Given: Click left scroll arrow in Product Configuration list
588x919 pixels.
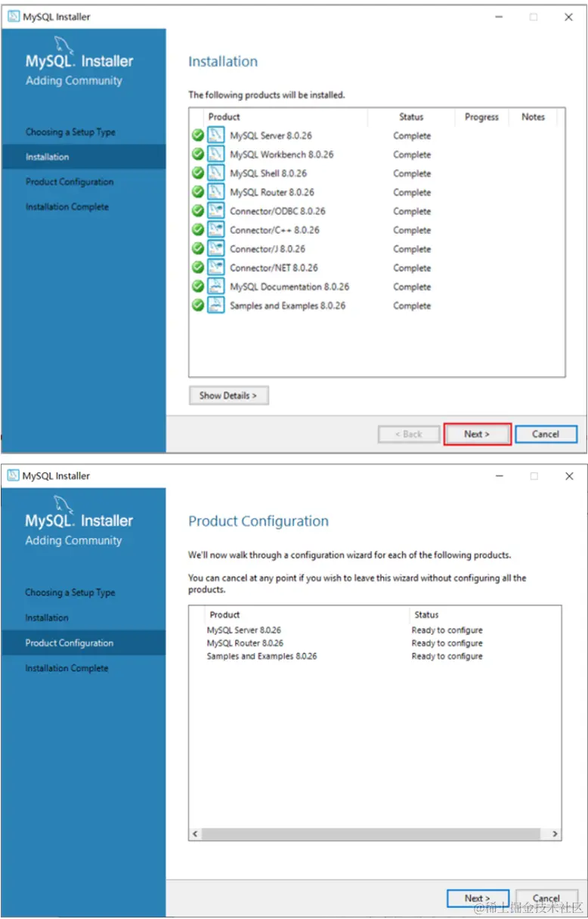Looking at the screenshot, I should point(195,834).
